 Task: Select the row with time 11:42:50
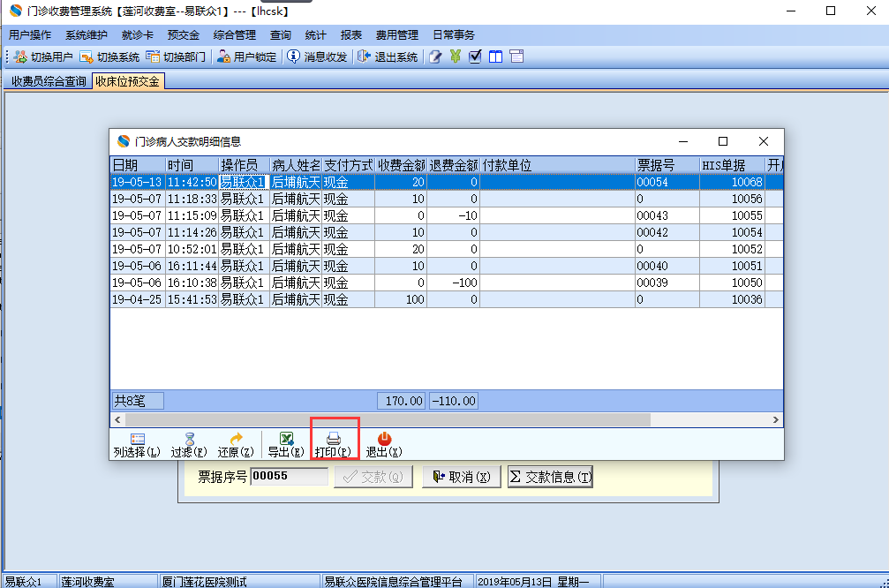point(447,182)
